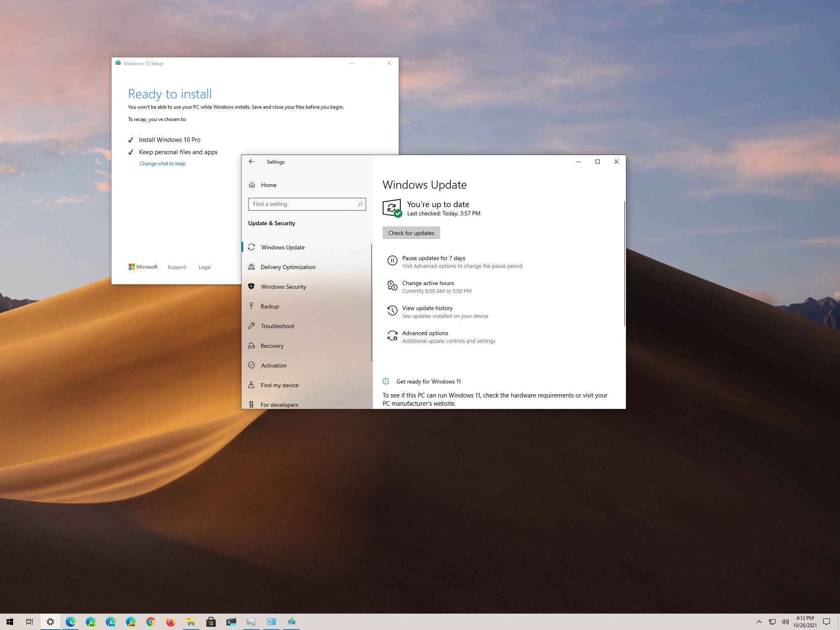Open Windows Security in the sidebar
This screenshot has width=840, height=630.
click(x=306, y=287)
